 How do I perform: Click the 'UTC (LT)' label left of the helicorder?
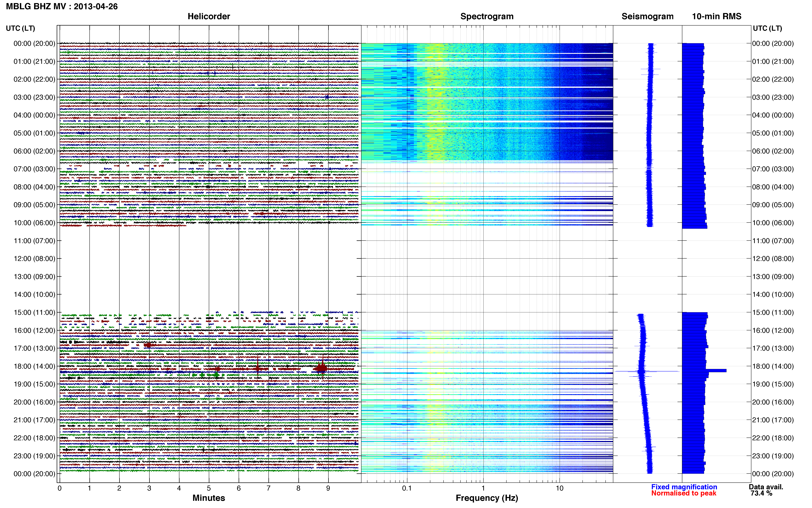click(21, 28)
